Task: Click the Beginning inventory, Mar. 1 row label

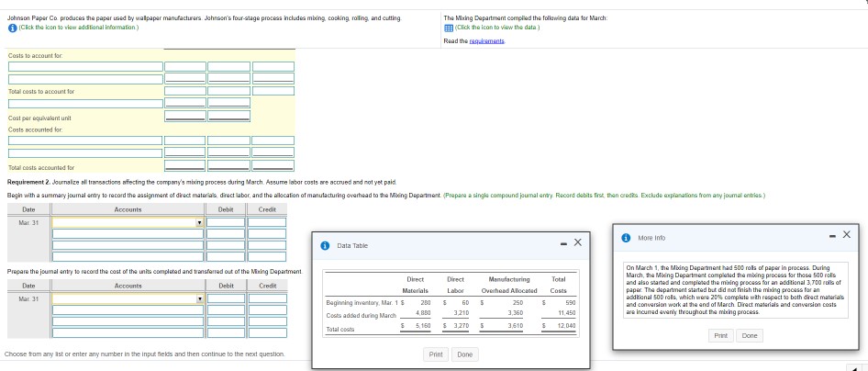Action: tap(362, 303)
